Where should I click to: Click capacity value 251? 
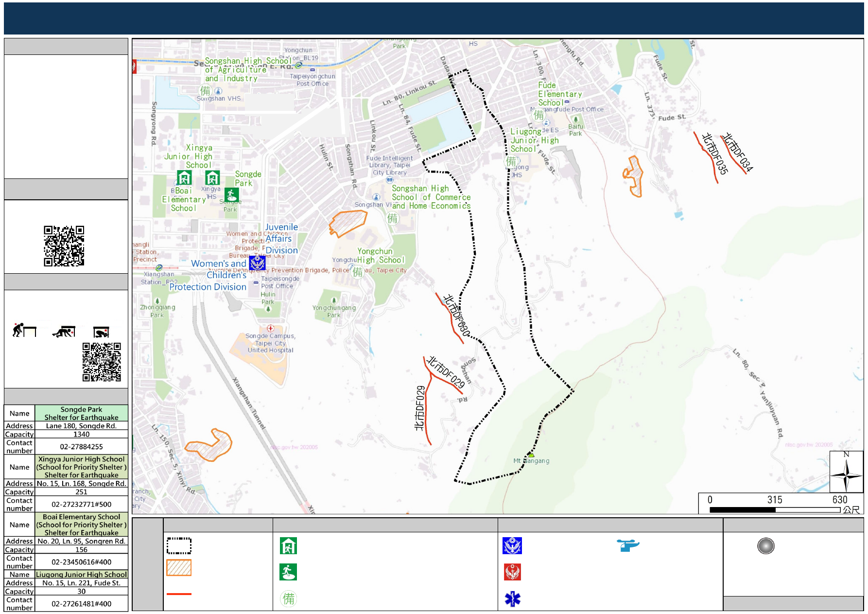tap(81, 492)
